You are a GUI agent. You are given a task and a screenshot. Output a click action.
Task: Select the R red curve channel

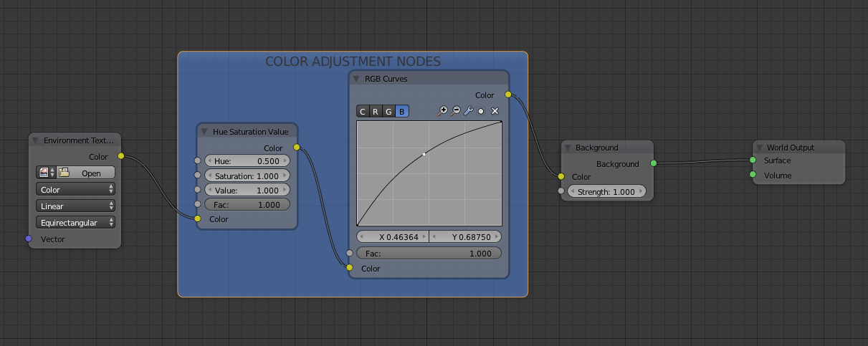pos(376,111)
